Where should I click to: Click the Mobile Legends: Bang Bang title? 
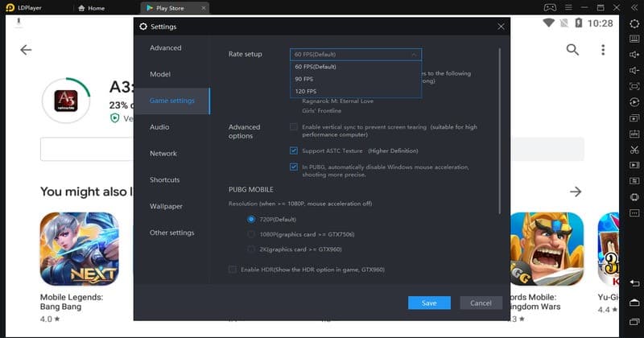72,302
